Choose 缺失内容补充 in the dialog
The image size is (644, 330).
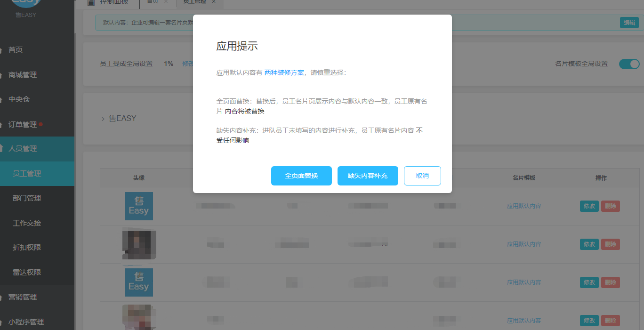click(368, 176)
